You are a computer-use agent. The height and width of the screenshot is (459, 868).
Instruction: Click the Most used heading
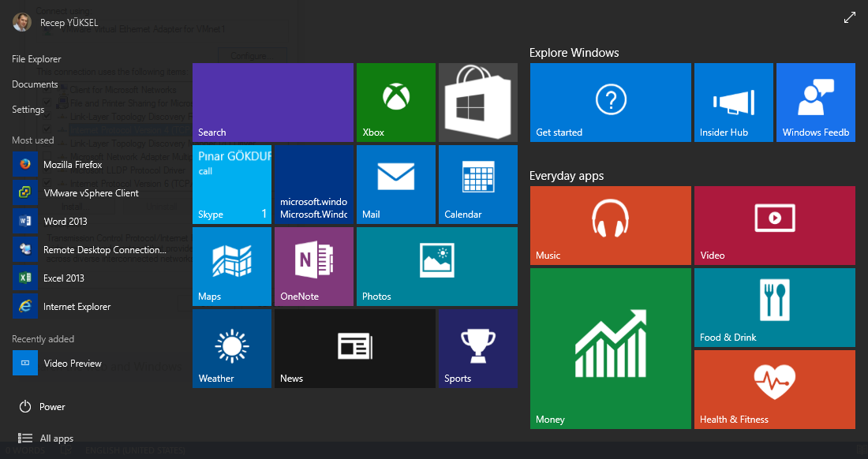tap(32, 140)
